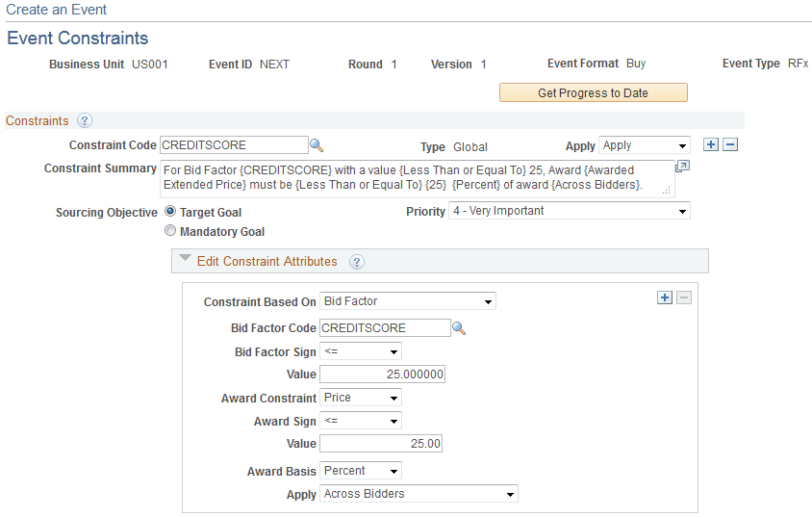Add a new constraint row with plus
This screenshot has height=517, width=812.
[711, 144]
